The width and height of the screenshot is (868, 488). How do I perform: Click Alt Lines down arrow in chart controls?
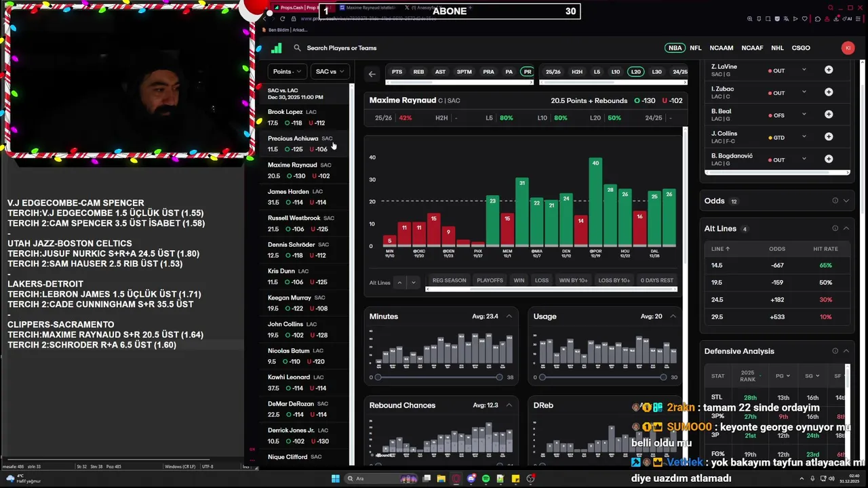point(413,282)
